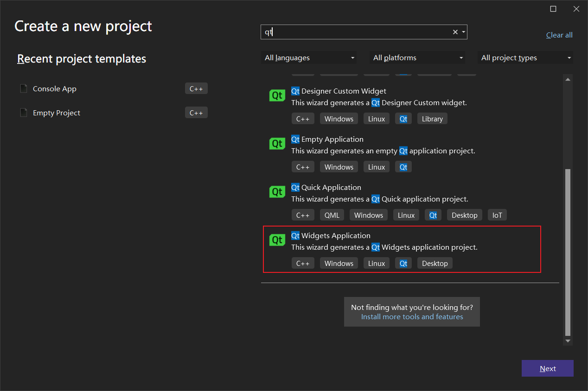Image resolution: width=588 pixels, height=391 pixels.
Task: Click the Next button
Action: (548, 368)
